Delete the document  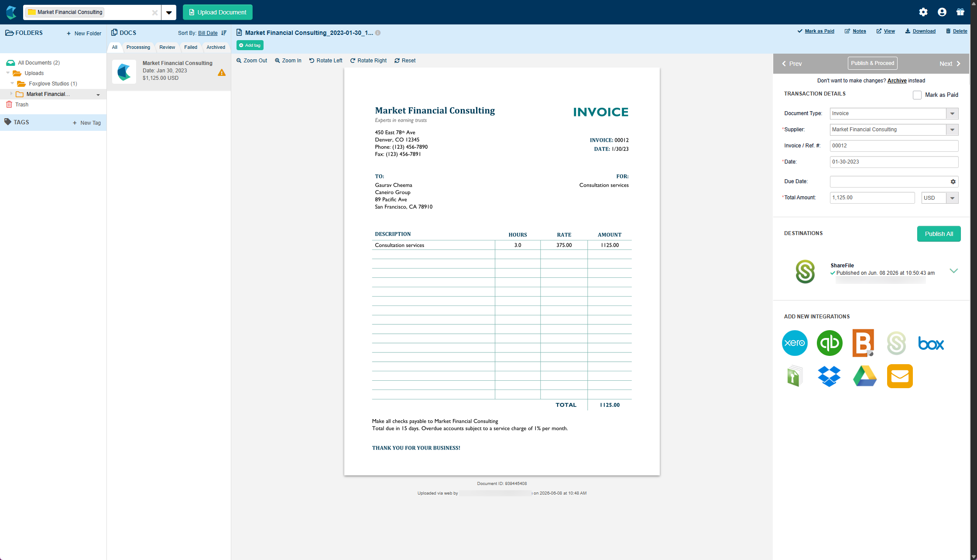click(956, 31)
